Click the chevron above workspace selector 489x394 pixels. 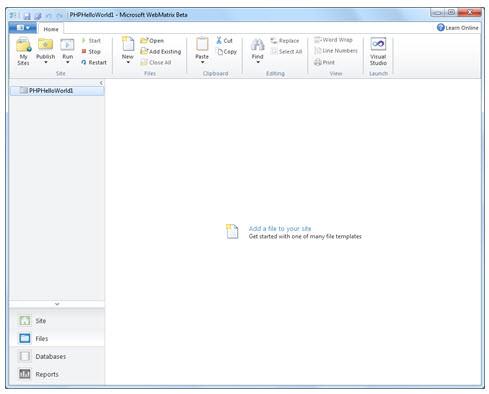pos(57,304)
